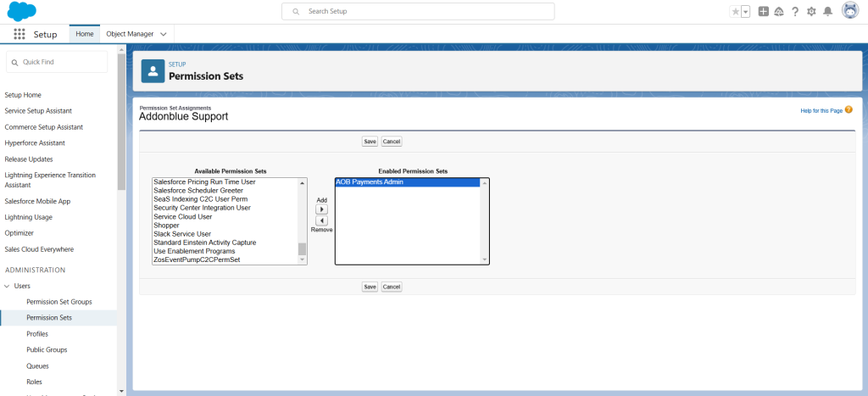The height and width of the screenshot is (396, 868).
Task: Open the Object Manager tab chevron
Action: [x=164, y=34]
